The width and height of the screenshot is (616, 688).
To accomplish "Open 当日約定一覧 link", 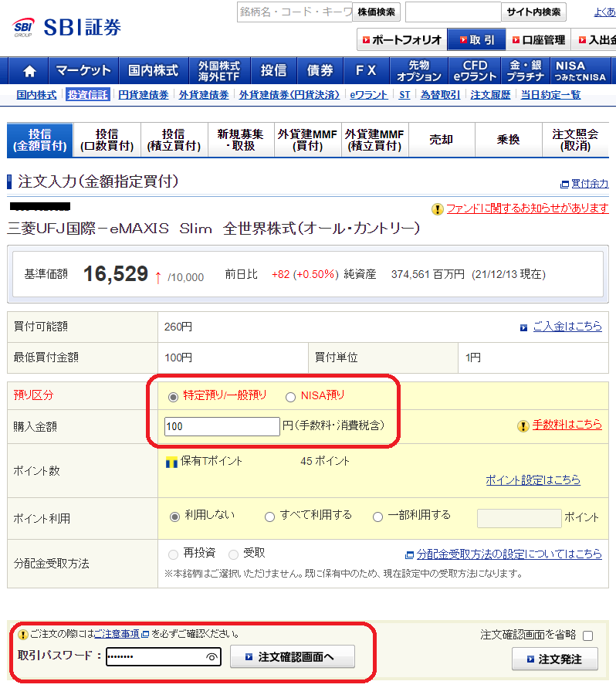I will pos(550,95).
